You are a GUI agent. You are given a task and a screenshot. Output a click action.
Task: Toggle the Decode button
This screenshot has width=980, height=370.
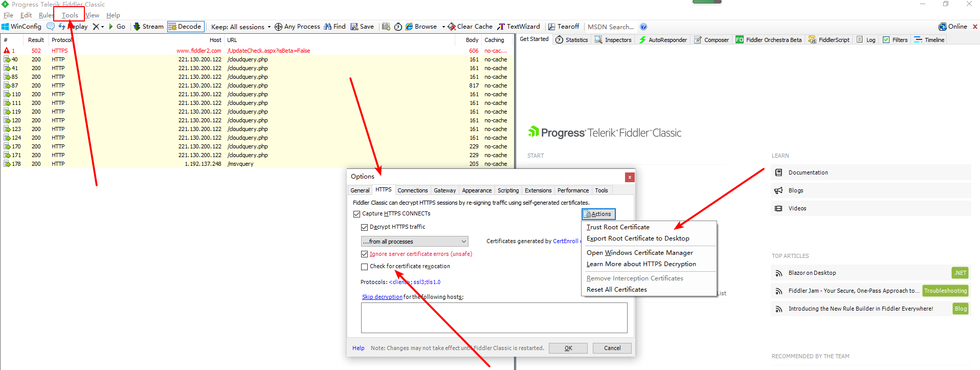(x=185, y=27)
